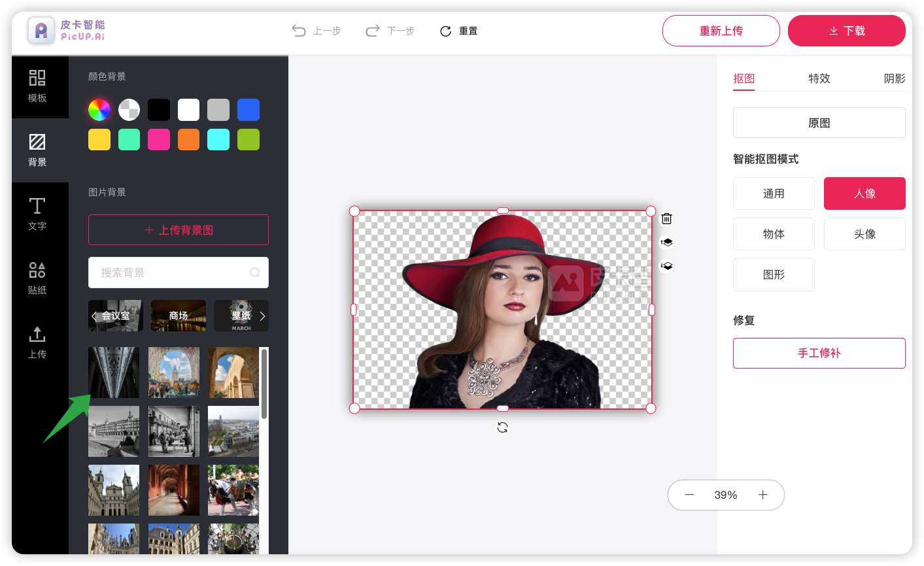Choose the orange background swatch
924x566 pixels.
pos(188,139)
